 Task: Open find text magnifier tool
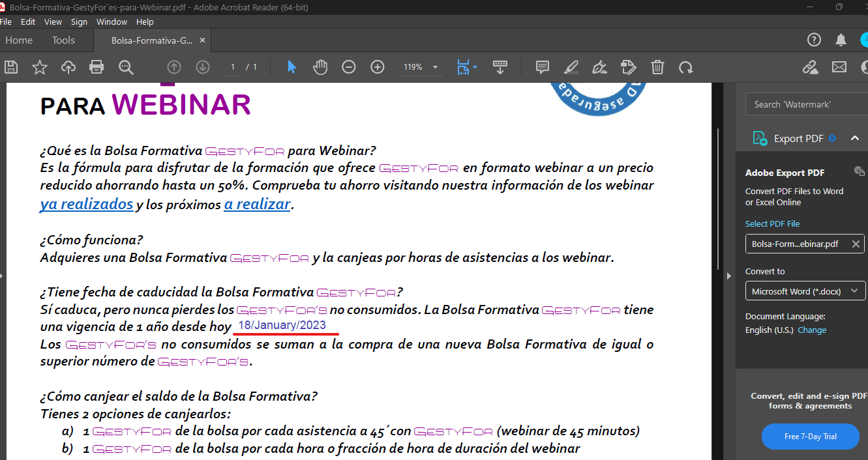126,67
